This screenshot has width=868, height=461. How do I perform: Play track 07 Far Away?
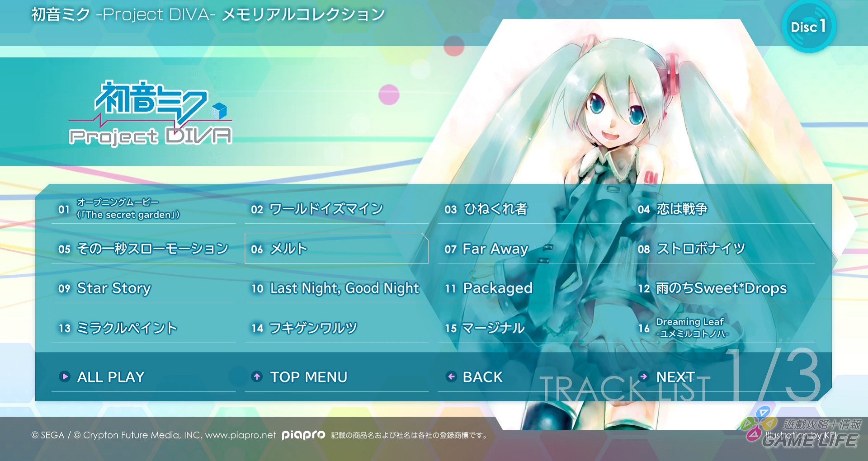[x=529, y=249]
